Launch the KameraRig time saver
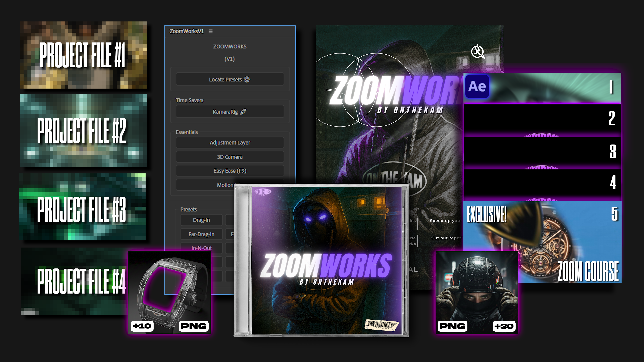Screen dimensions: 644x362 (x=230, y=112)
